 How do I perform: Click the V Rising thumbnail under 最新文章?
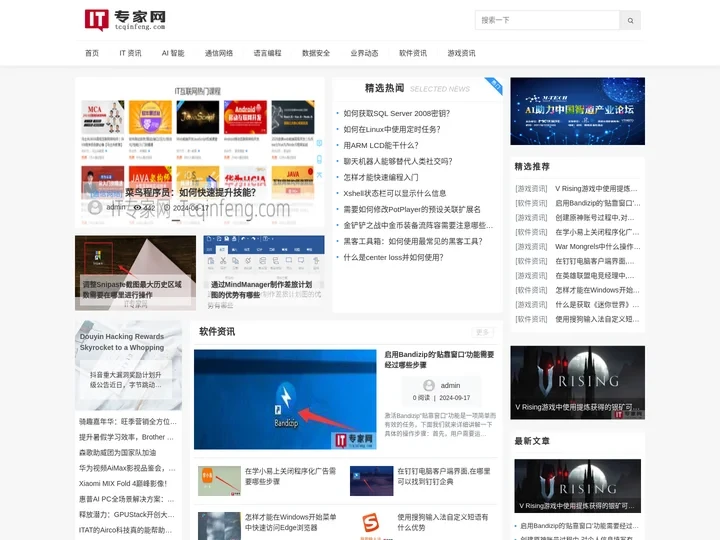coord(577,486)
